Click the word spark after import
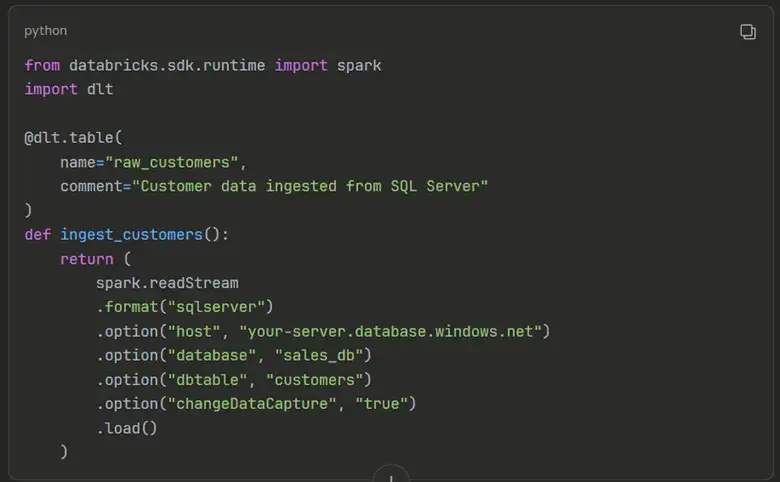Image resolution: width=780 pixels, height=482 pixels. pos(359,65)
